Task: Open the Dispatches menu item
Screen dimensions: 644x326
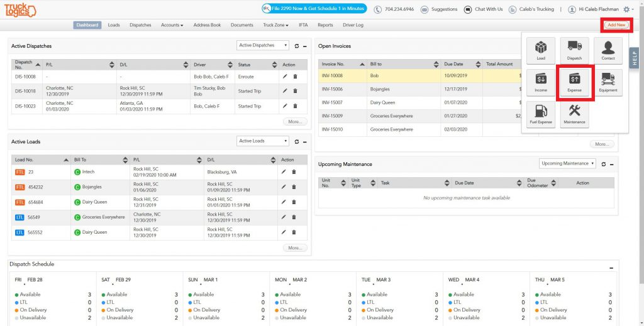Action: [x=140, y=25]
